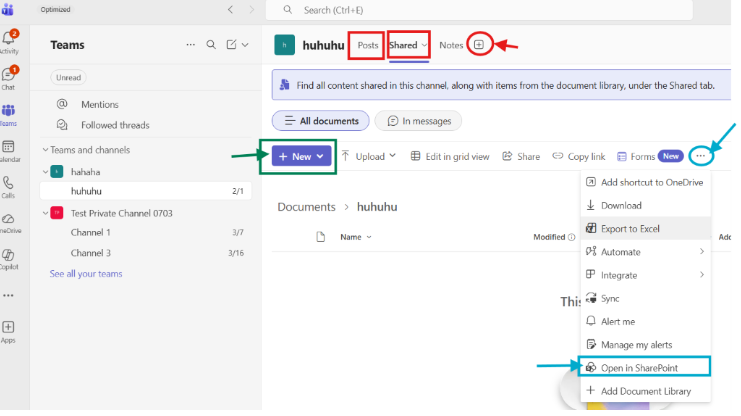Go back with the left arrow button
The width and height of the screenshot is (741, 416).
pyautogui.click(x=230, y=9)
